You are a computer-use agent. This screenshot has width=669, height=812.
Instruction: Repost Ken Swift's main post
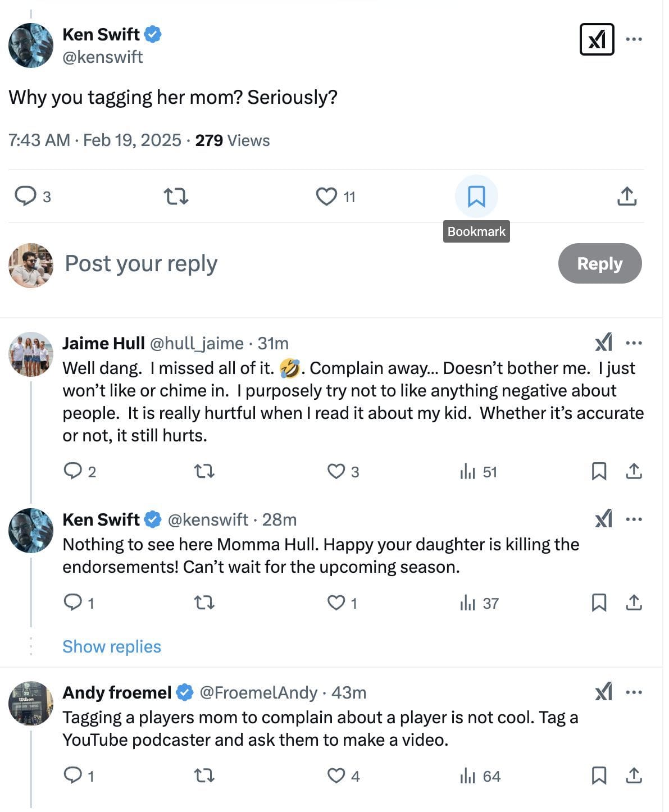tap(175, 196)
